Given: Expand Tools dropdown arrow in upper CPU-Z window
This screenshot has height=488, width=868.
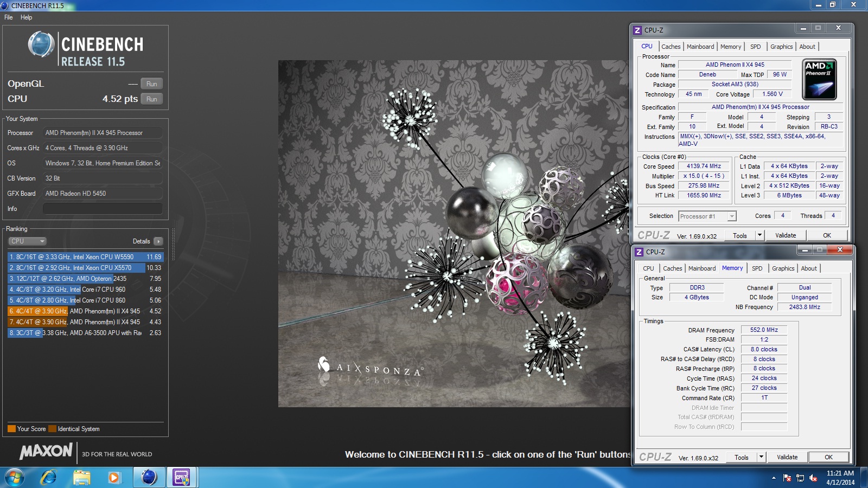Looking at the screenshot, I should click(x=759, y=236).
